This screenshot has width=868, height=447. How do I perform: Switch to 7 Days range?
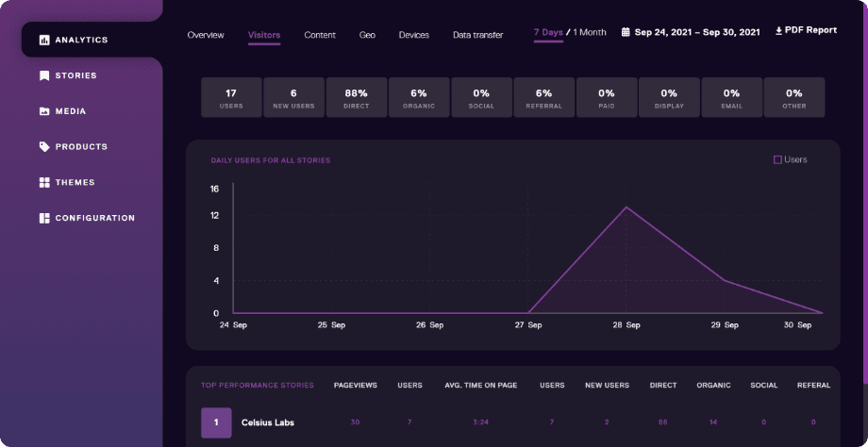pos(548,32)
